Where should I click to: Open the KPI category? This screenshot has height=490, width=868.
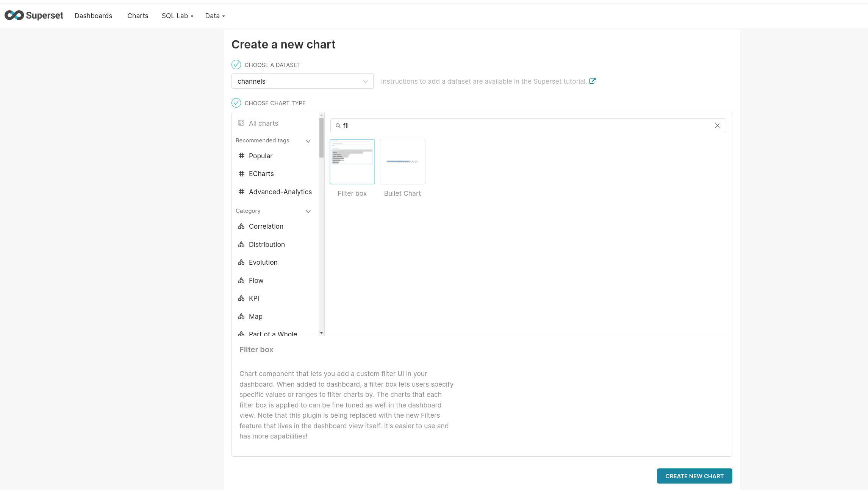[253, 298]
